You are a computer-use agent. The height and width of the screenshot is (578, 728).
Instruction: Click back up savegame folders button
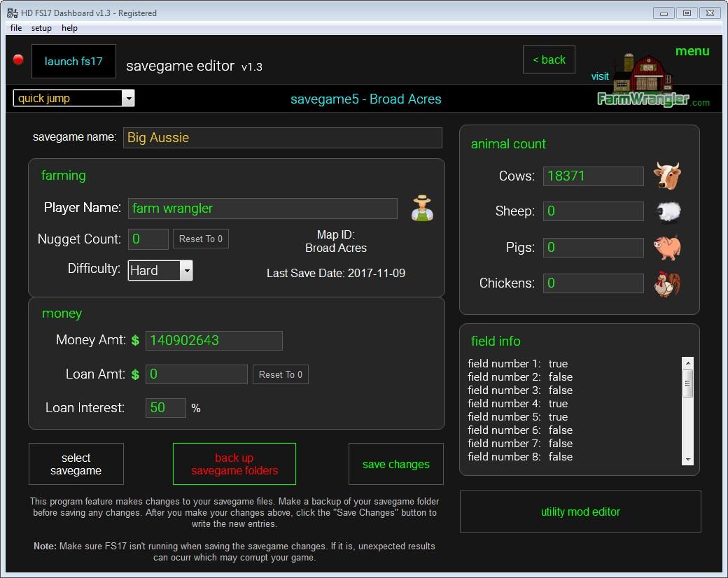(x=234, y=464)
